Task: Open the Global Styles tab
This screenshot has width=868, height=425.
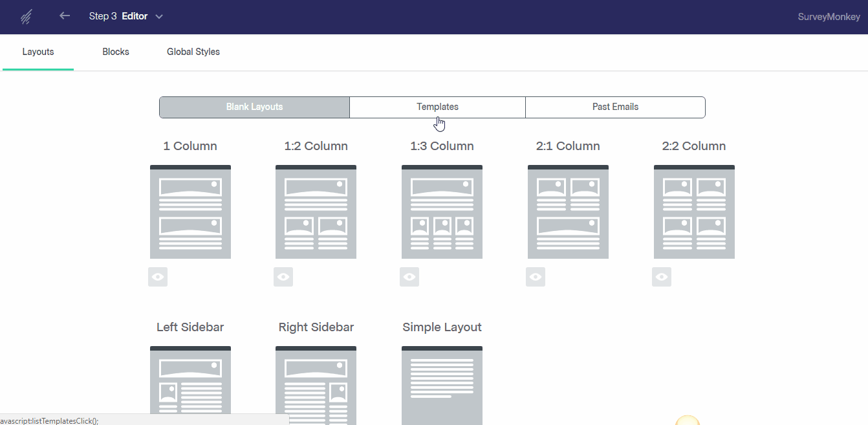Action: click(193, 52)
